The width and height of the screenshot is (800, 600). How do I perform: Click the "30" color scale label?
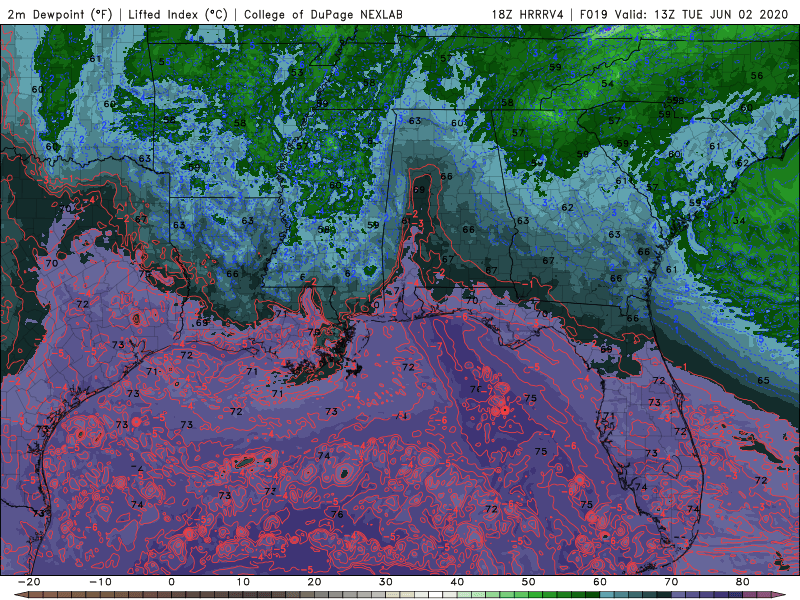(x=386, y=582)
